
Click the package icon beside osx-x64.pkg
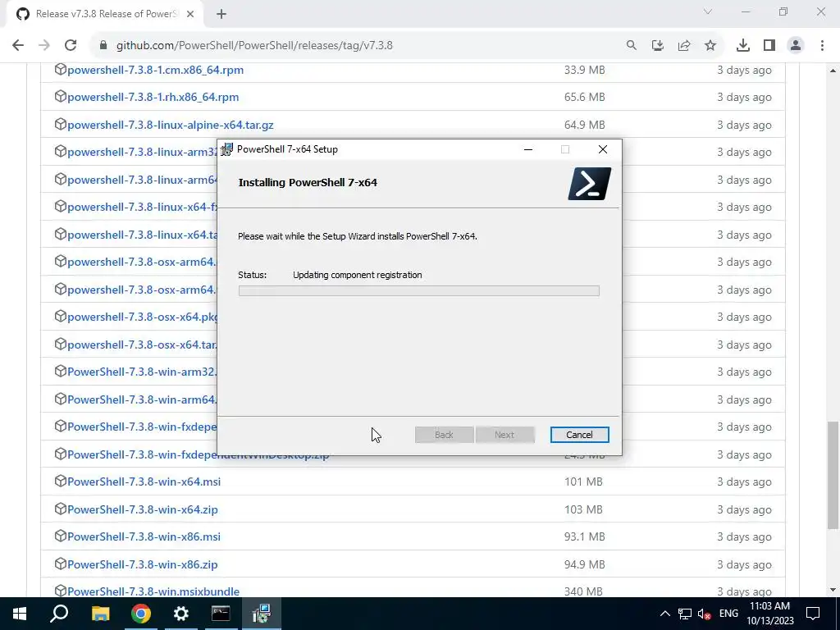(x=61, y=316)
